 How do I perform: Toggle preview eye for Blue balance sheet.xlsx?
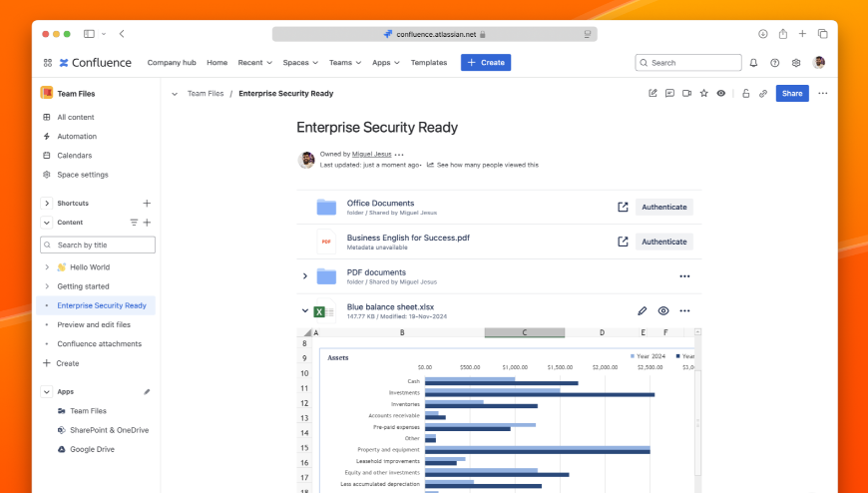663,311
